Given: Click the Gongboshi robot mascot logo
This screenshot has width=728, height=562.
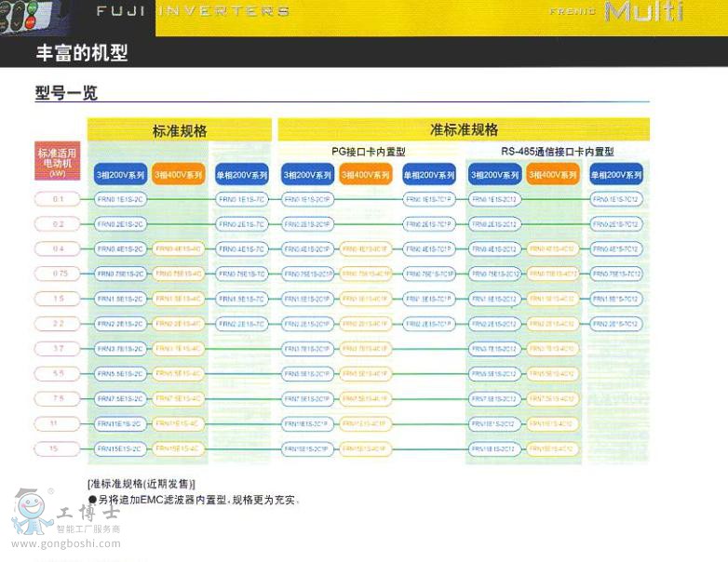Looking at the screenshot, I should tap(32, 510).
